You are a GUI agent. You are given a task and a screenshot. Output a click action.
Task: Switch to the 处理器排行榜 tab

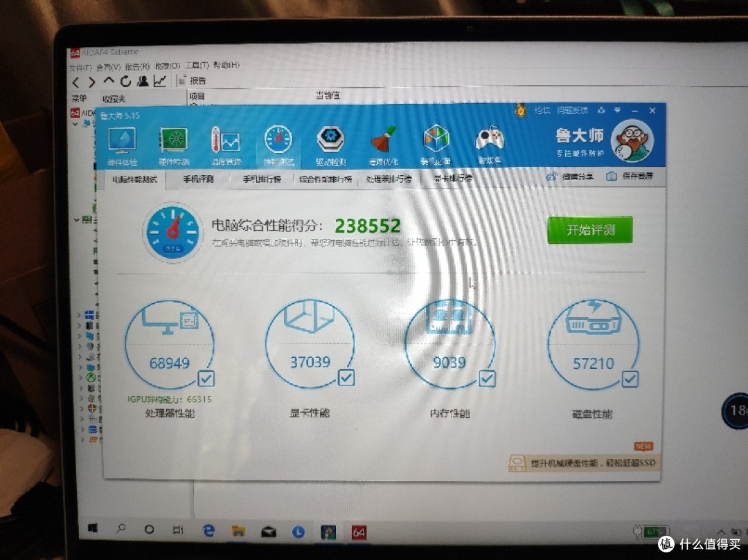389,179
